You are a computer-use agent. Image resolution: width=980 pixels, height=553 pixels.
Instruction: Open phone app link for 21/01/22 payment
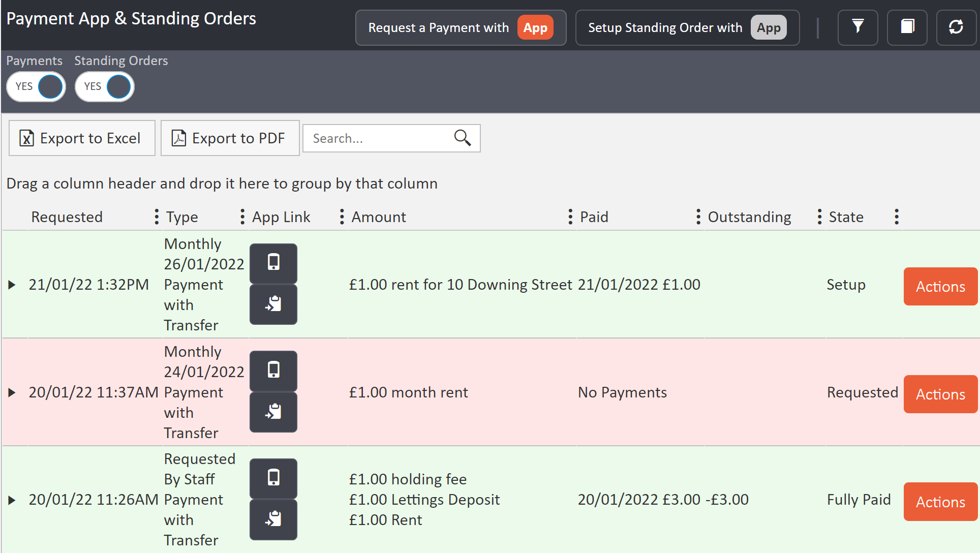(x=273, y=263)
